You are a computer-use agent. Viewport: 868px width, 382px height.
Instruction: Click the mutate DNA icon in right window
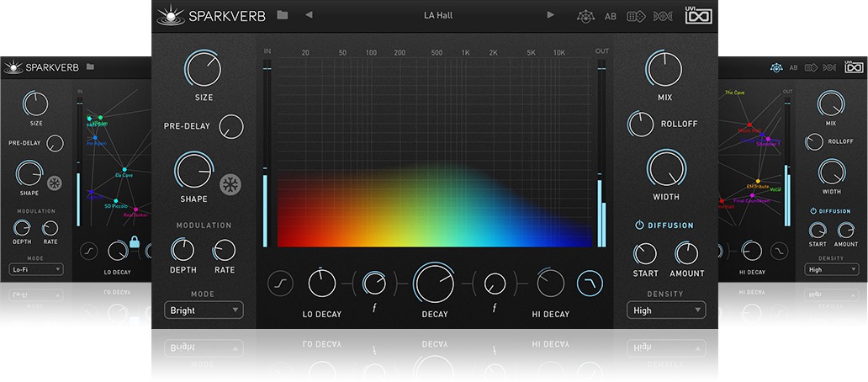tap(829, 67)
